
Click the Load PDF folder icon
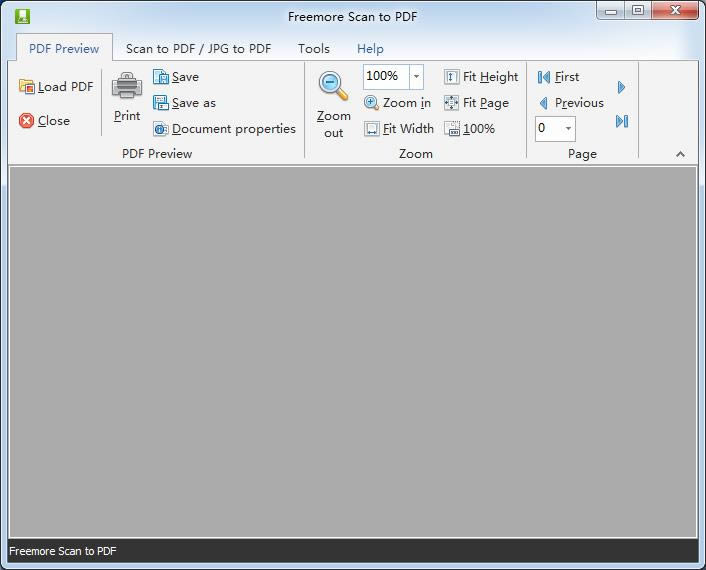[27, 86]
